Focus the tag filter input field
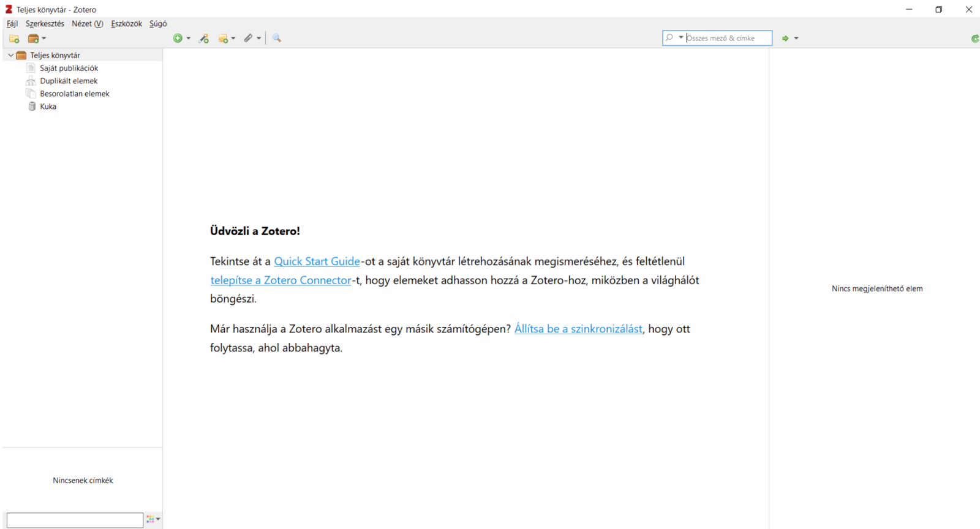Viewport: 980px width, 529px height. point(75,520)
